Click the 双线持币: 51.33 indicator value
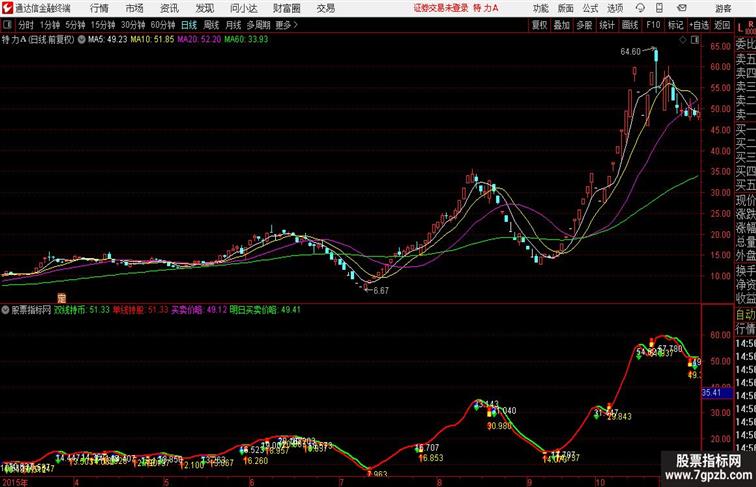The width and height of the screenshot is (756, 487). point(81,310)
